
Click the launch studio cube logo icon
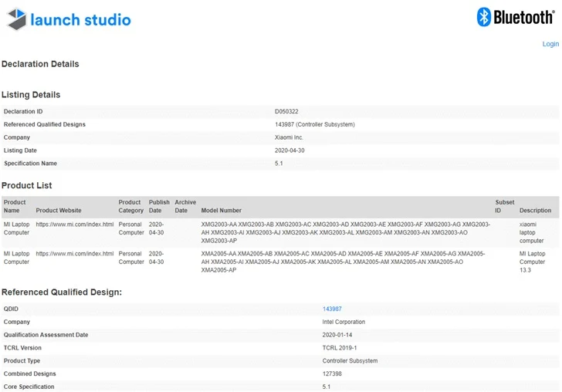16,19
